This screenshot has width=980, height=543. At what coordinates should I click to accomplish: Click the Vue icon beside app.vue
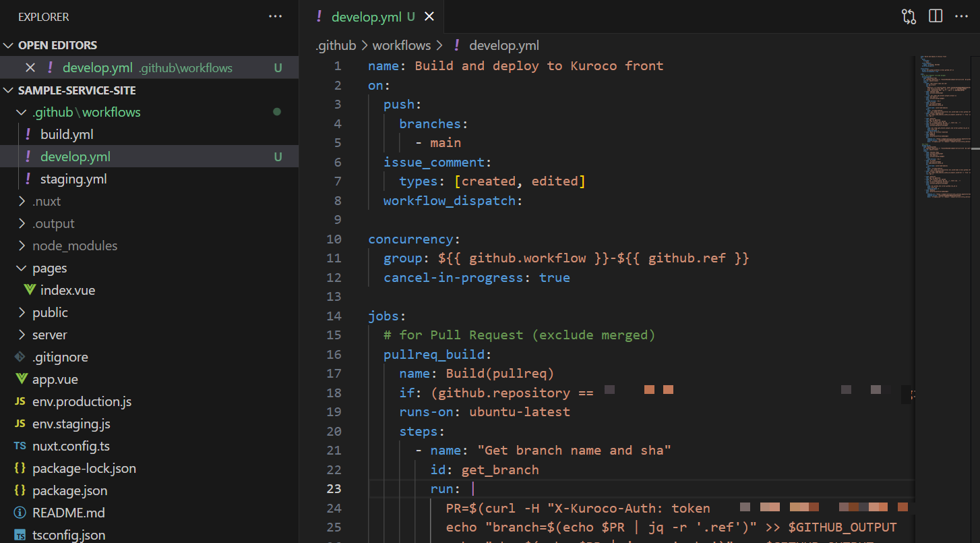21,379
